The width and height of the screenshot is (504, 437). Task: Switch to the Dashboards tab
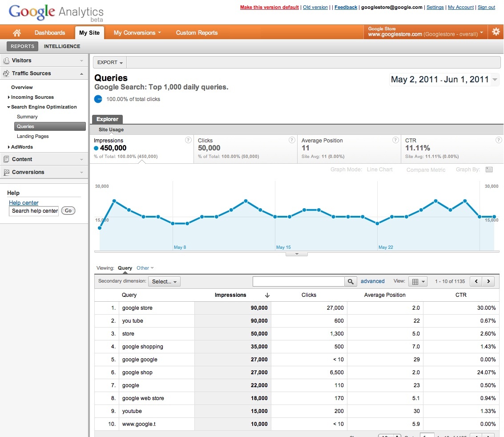[50, 33]
